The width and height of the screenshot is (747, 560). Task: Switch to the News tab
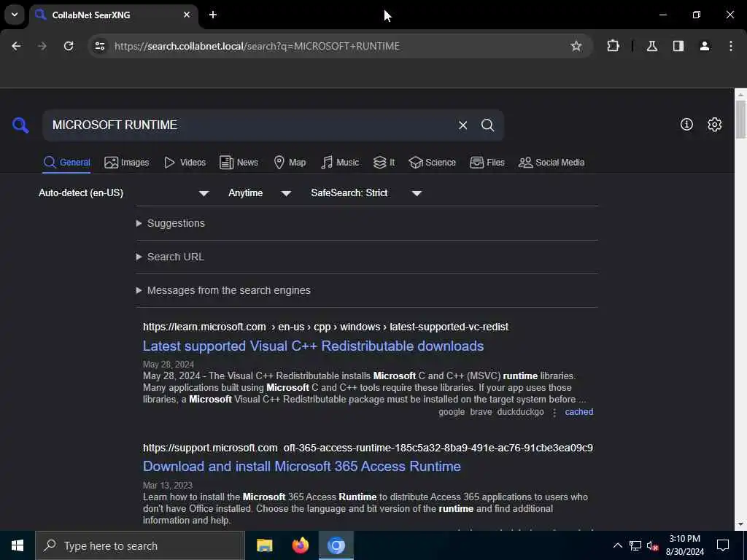coord(239,163)
